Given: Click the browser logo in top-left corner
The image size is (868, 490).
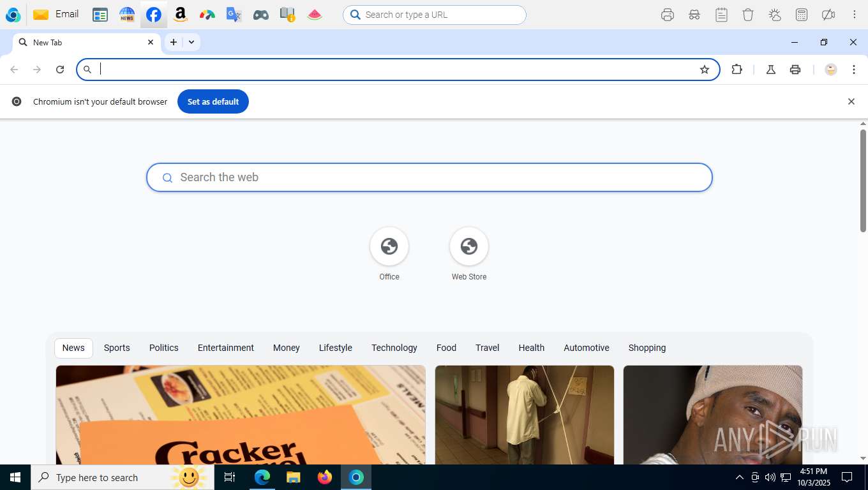Looking at the screenshot, I should [13, 14].
